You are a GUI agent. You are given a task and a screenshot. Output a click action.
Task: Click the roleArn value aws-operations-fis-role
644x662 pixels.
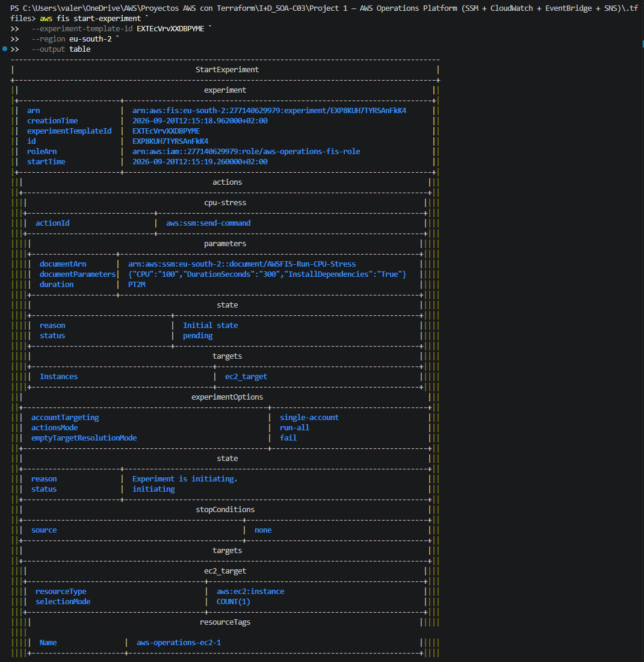click(246, 151)
